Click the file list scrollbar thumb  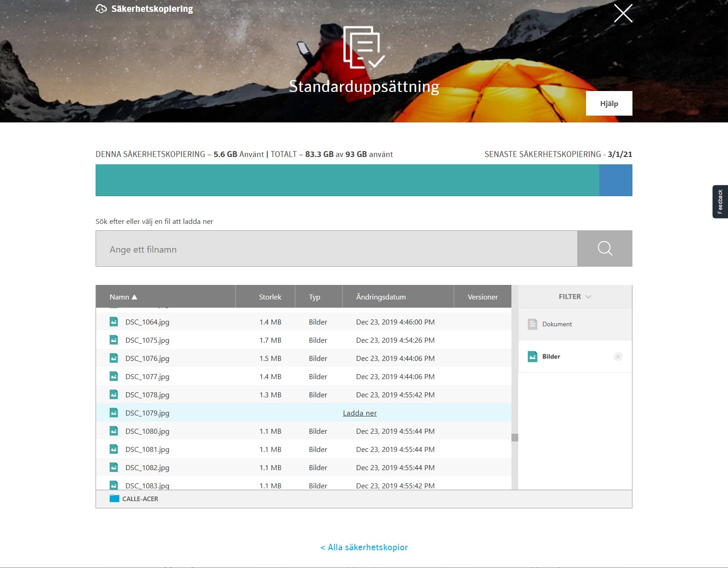pos(515,437)
